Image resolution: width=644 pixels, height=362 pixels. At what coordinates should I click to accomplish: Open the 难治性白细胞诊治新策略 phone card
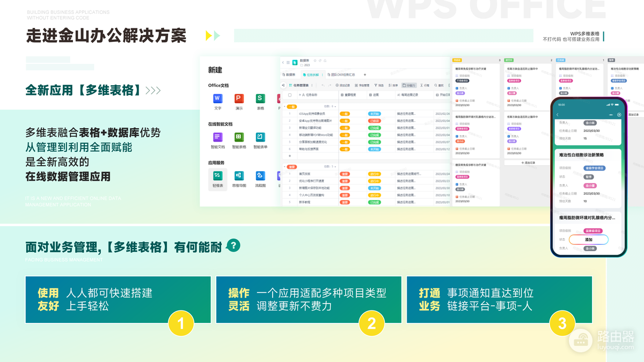(x=588, y=179)
